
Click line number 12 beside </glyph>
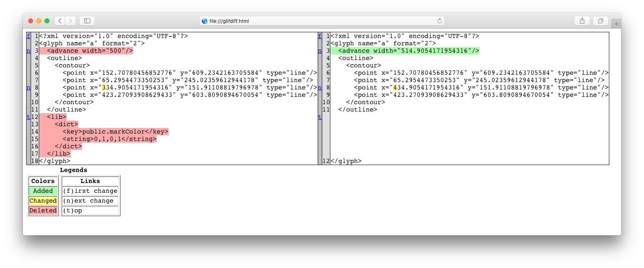(x=326, y=161)
